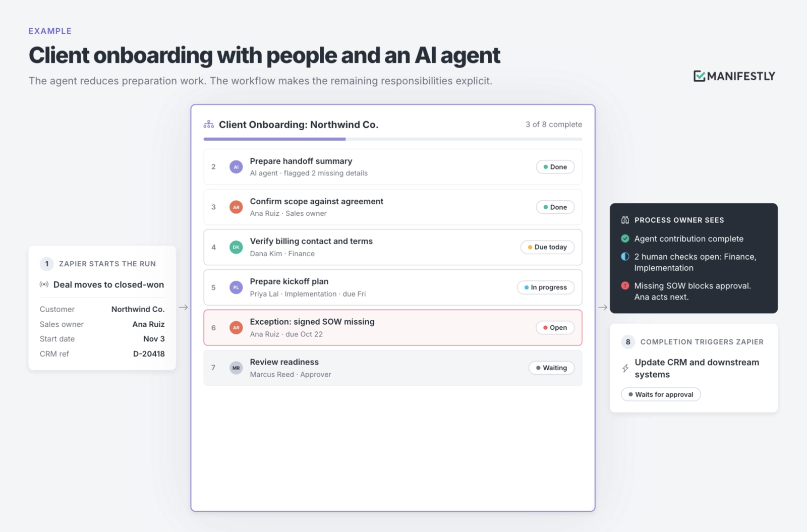Click the Ana Ruiz sales owner value
Screen dimensions: 807x532
pyautogui.click(x=148, y=324)
